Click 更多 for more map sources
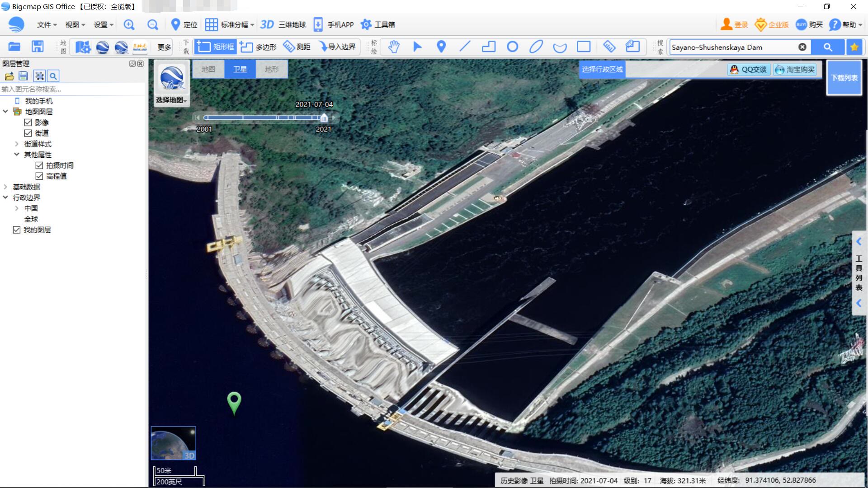This screenshot has width=868, height=488. pos(165,47)
